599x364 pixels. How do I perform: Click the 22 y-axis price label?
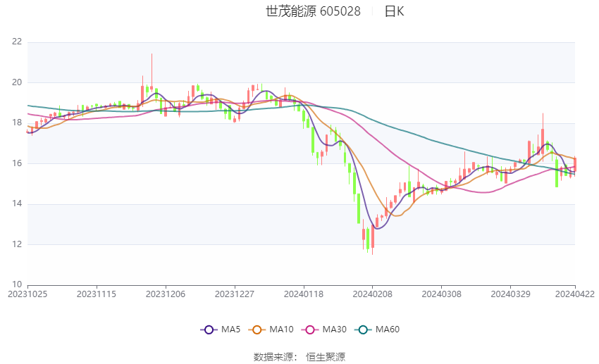point(17,42)
